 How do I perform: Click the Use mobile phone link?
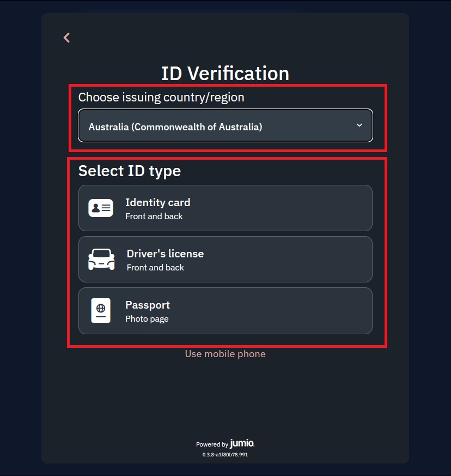(x=225, y=353)
